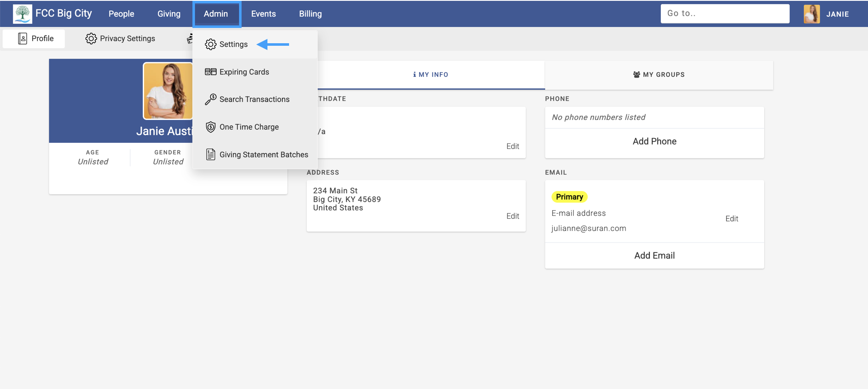Click the Add Phone button

pyautogui.click(x=654, y=141)
